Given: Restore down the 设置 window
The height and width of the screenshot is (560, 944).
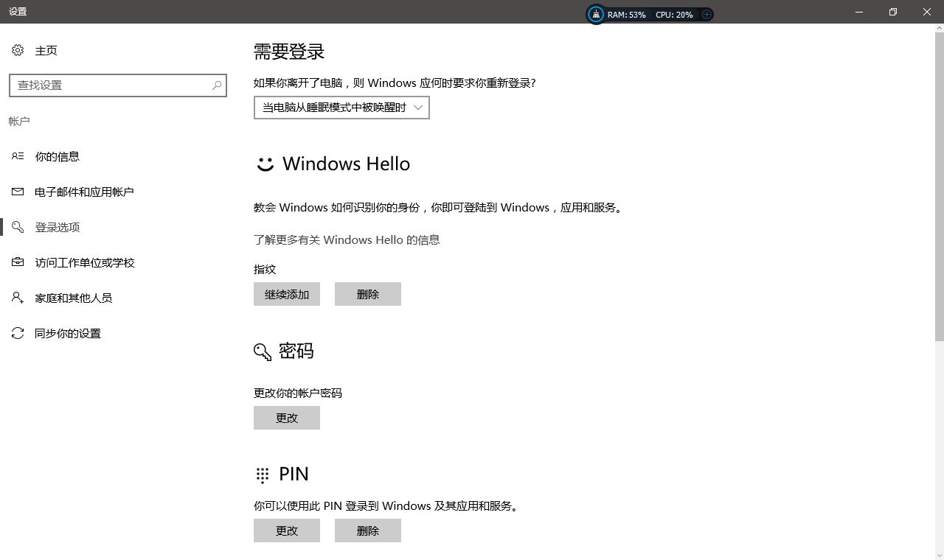Looking at the screenshot, I should tap(893, 12).
